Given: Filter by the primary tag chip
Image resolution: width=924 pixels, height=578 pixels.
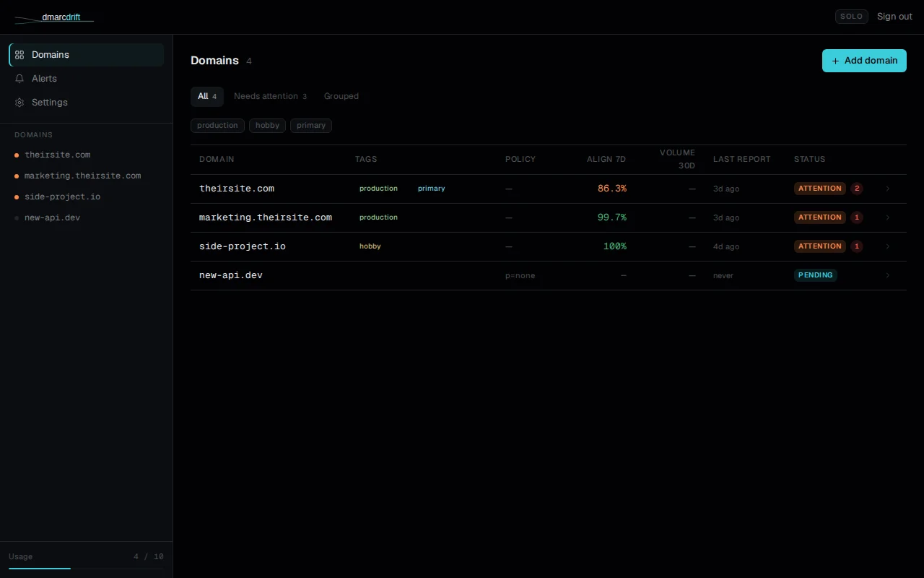Looking at the screenshot, I should coord(311,126).
